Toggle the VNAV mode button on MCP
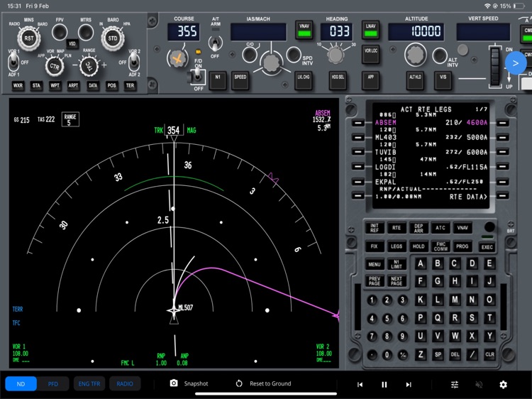 304,31
